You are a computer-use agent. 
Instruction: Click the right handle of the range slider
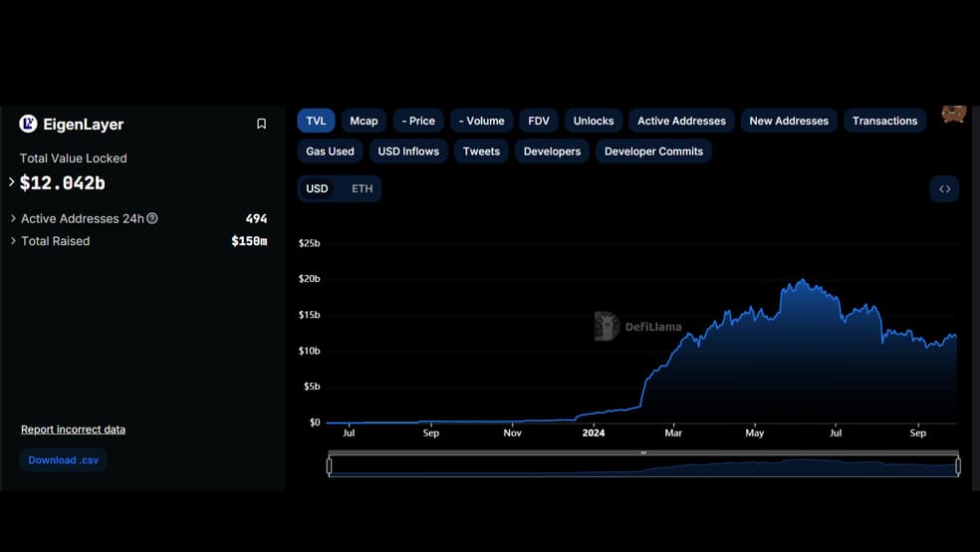point(958,465)
